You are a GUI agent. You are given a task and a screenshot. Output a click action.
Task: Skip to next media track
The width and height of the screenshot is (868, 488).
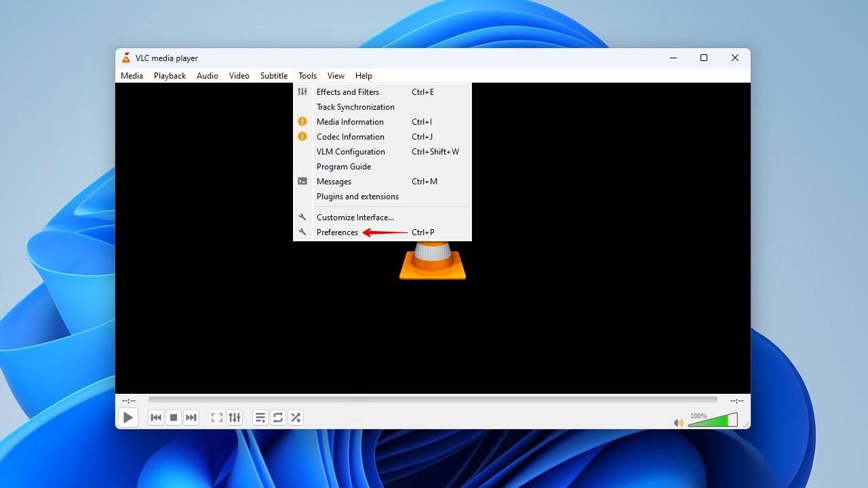click(x=191, y=418)
